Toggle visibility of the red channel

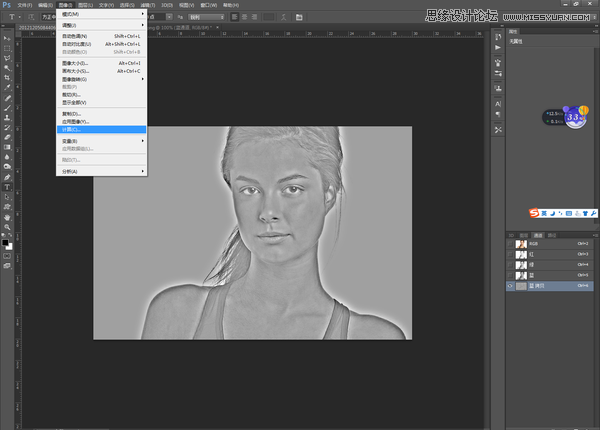511,254
